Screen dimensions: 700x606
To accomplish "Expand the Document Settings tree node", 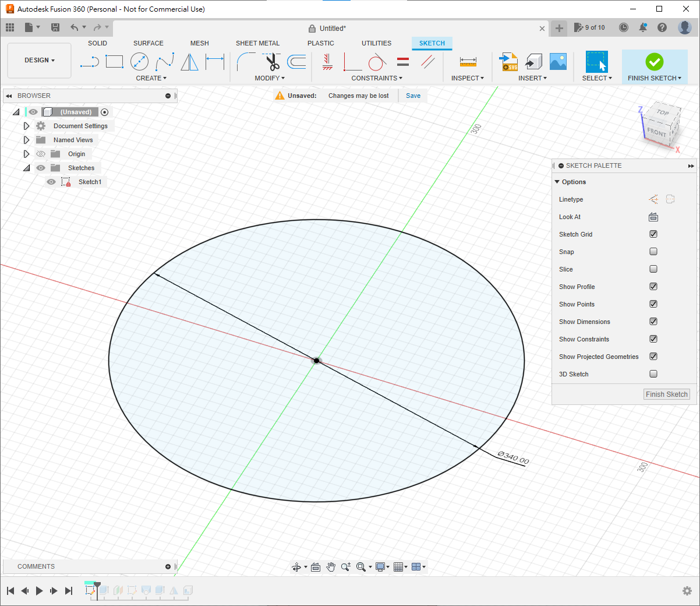I will point(26,126).
